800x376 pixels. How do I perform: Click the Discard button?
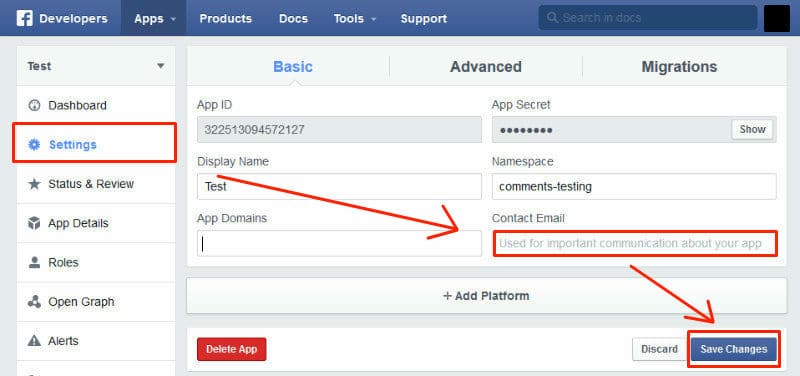pyautogui.click(x=659, y=349)
